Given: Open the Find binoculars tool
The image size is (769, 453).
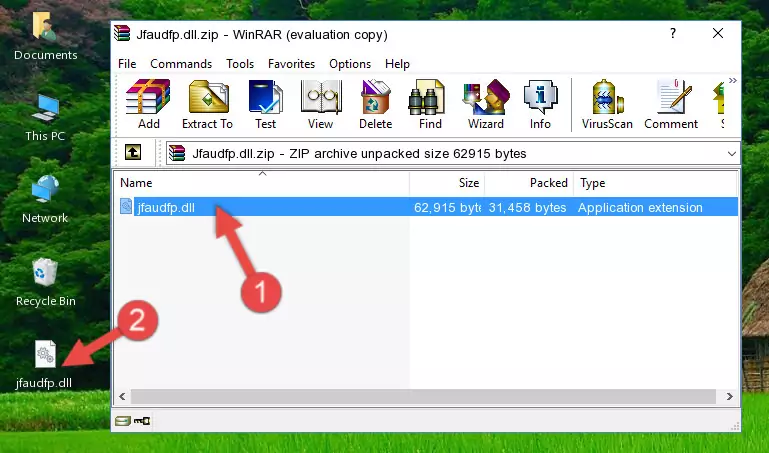Looking at the screenshot, I should (x=430, y=104).
